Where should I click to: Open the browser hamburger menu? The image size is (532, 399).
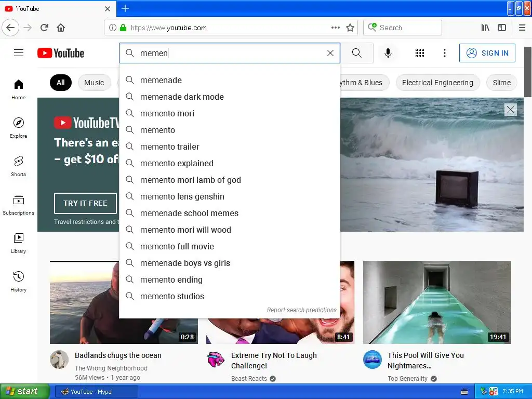522,28
